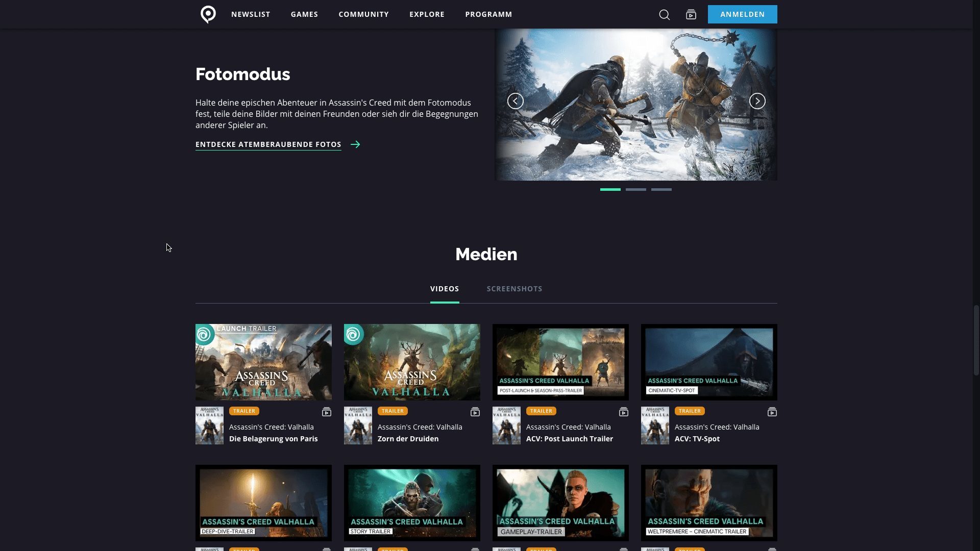Go to previous carousel image arrow
The height and width of the screenshot is (551, 980).
(x=515, y=101)
